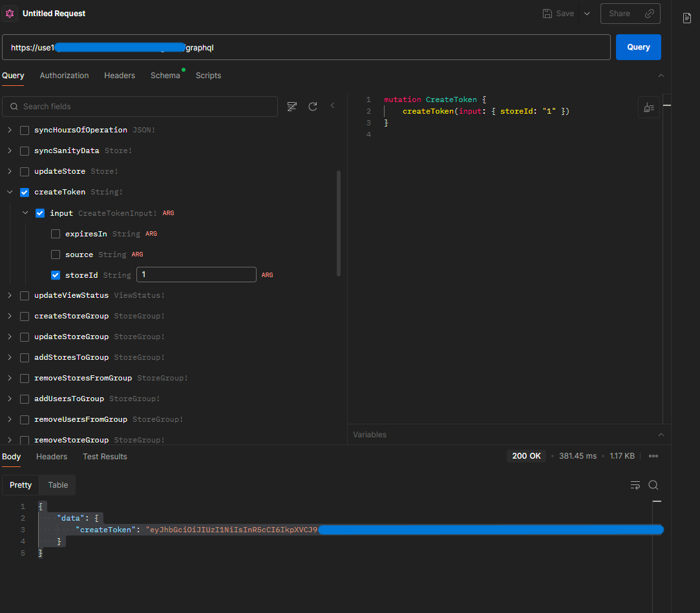Open the Authorization tab

coord(64,76)
